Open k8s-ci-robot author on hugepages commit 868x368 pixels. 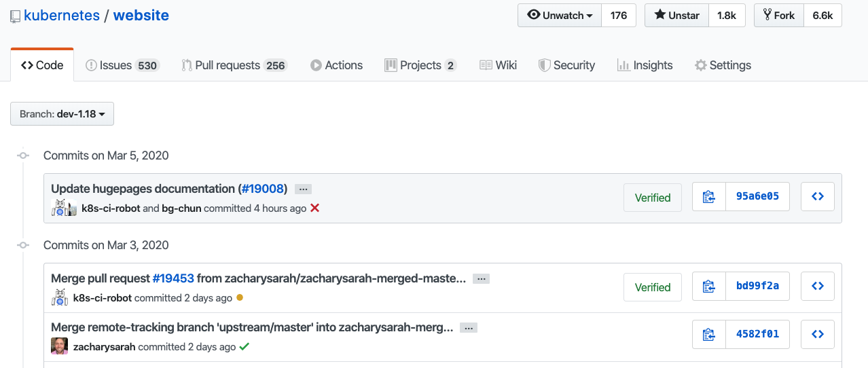tap(111, 208)
